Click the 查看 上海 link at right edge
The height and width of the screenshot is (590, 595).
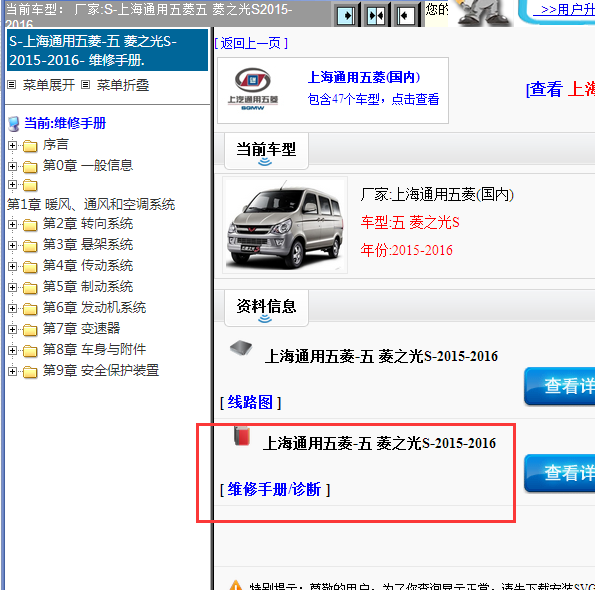(560, 90)
